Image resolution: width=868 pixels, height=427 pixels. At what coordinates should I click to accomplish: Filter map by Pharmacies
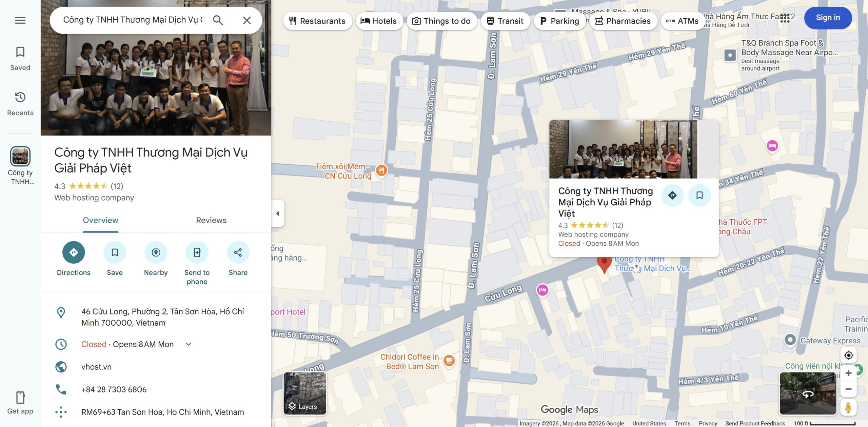(x=623, y=21)
